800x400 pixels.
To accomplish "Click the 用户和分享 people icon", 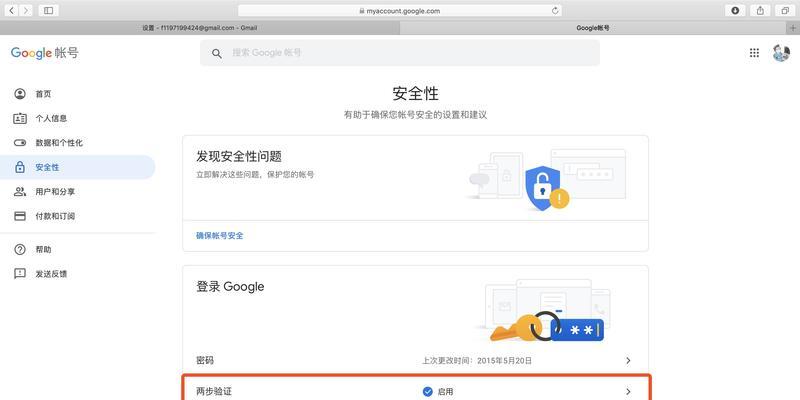I will coord(20,192).
